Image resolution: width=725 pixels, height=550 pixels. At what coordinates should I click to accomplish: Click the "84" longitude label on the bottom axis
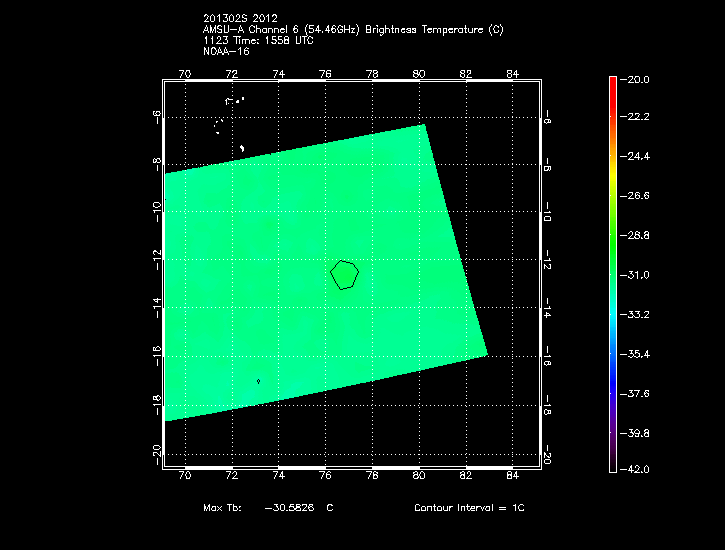point(512,476)
